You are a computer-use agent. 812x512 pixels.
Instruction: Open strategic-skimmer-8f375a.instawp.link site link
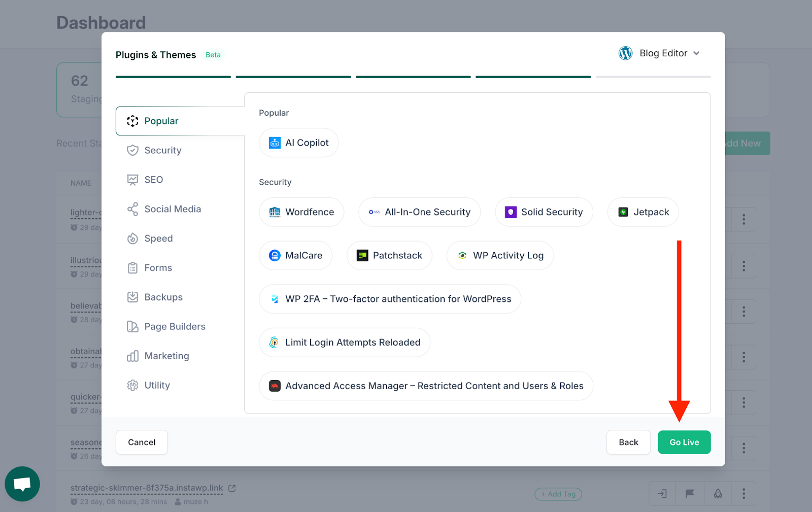click(x=147, y=488)
